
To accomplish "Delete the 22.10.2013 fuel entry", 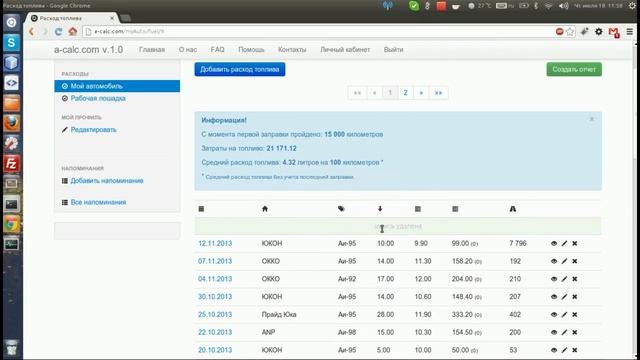I will point(574,333).
